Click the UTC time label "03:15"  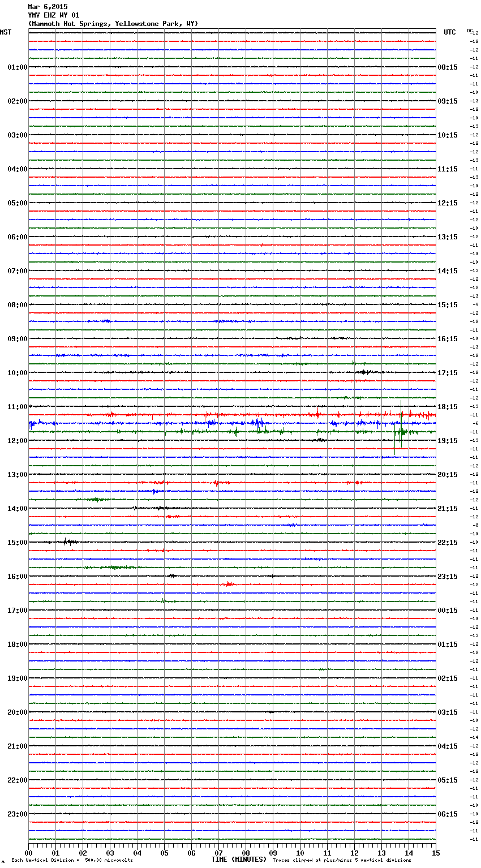448,712
